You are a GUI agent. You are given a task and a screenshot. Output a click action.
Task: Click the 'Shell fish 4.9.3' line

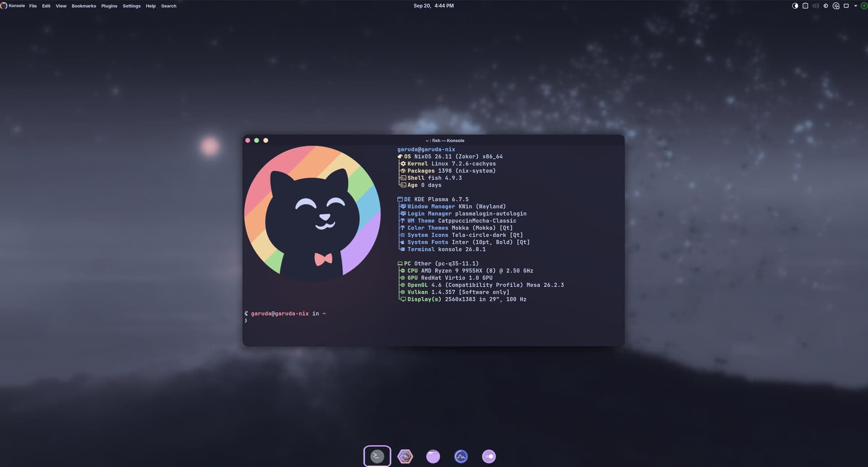(x=431, y=178)
